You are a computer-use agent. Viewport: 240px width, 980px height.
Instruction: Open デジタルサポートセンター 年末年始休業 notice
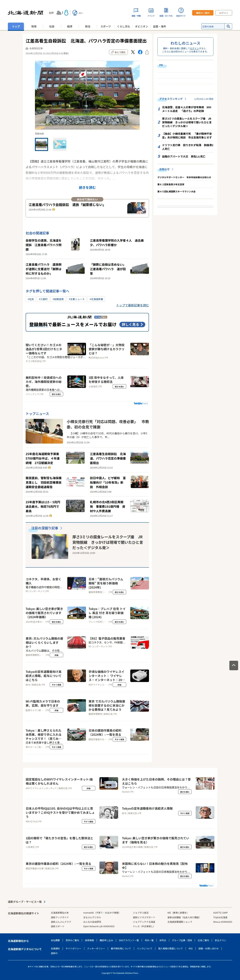pos(184,177)
